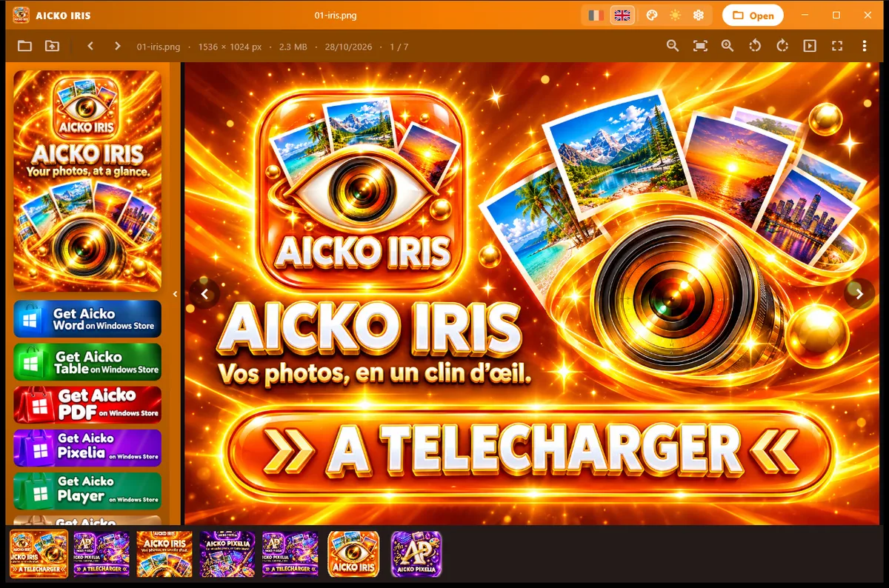Image resolution: width=889 pixels, height=588 pixels.
Task: Select the first filmstrip thumbnail
Action: click(39, 554)
